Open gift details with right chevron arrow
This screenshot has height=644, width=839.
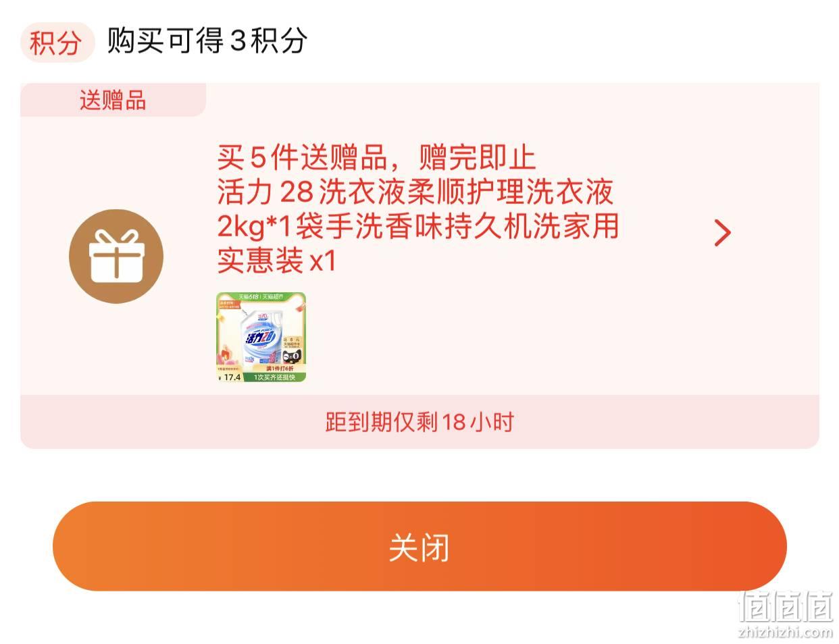722,233
